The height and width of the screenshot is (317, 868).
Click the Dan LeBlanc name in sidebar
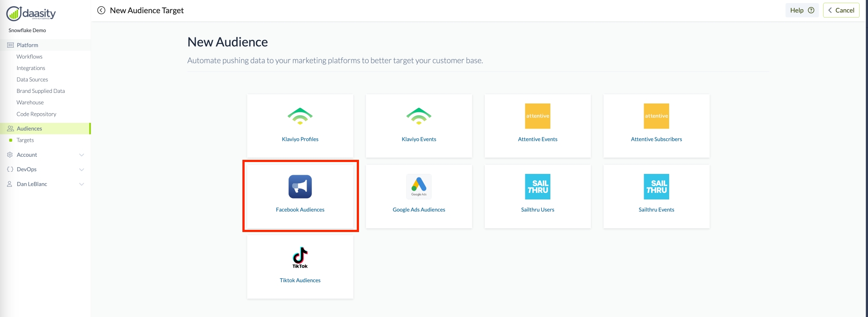[32, 184]
